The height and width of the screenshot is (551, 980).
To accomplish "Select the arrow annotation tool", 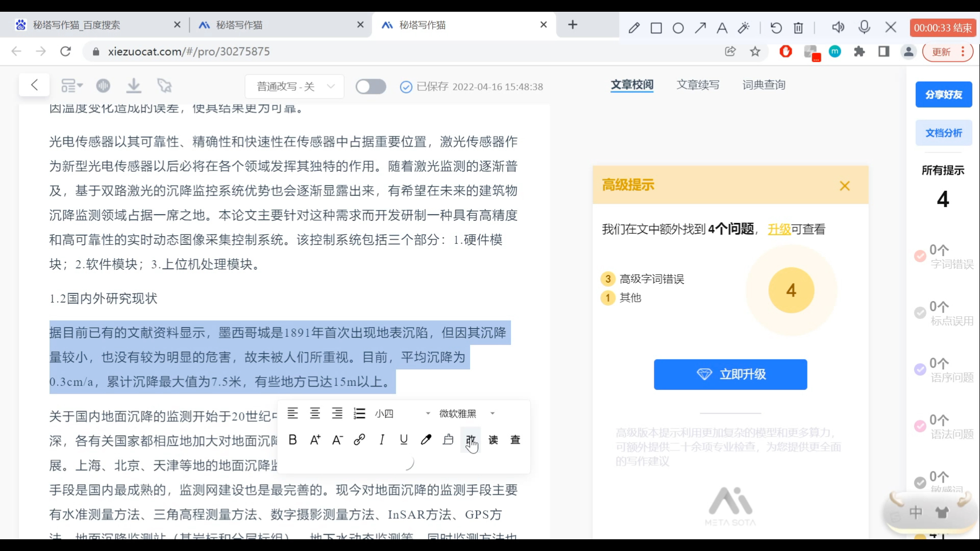I will [x=700, y=28].
